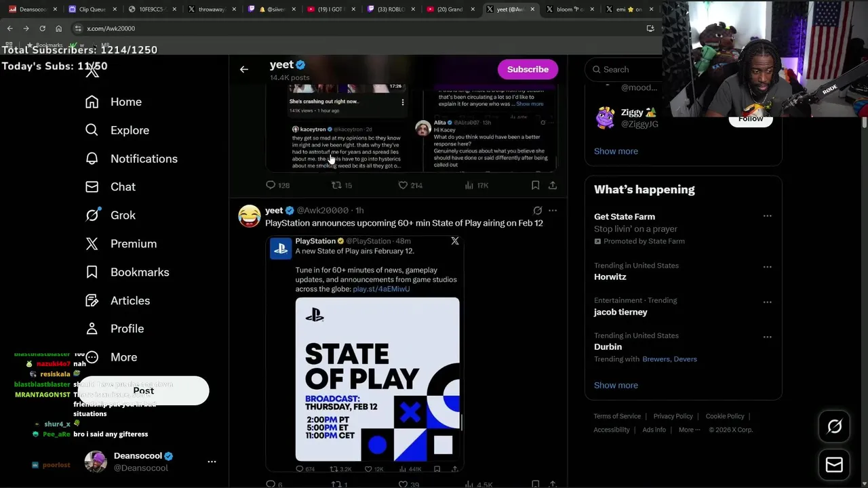
Task: Open Privacy Policy footer link
Action: [x=673, y=416]
